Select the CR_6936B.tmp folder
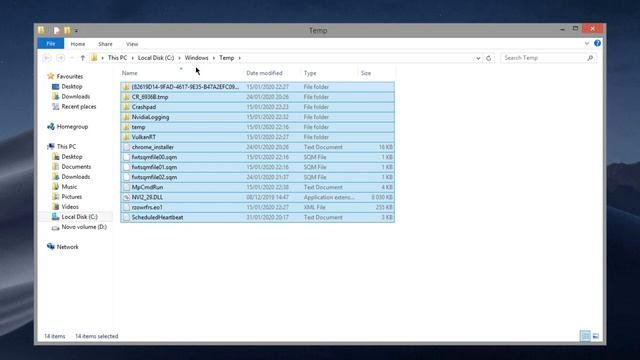This screenshot has height=360, width=640. pyautogui.click(x=258, y=97)
